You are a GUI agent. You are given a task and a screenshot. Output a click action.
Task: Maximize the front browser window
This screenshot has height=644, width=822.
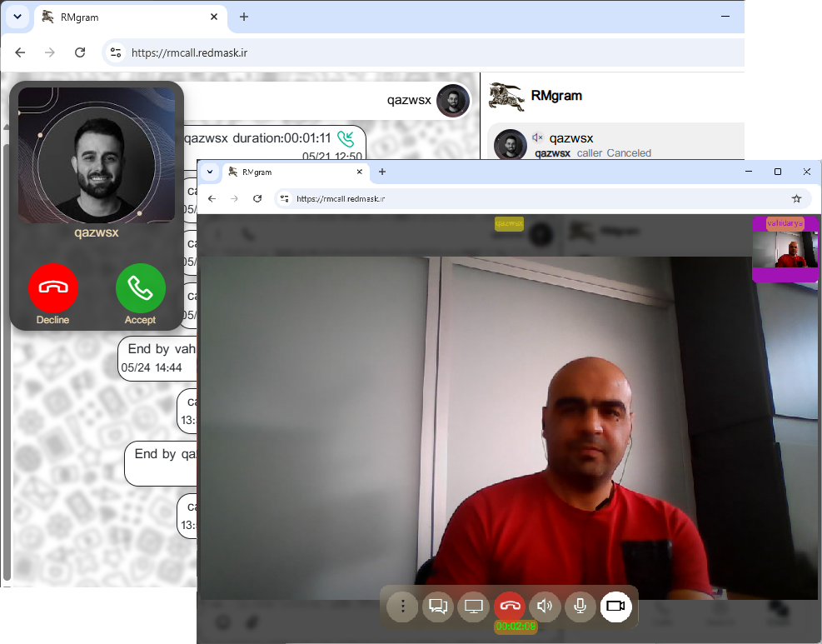click(x=778, y=172)
